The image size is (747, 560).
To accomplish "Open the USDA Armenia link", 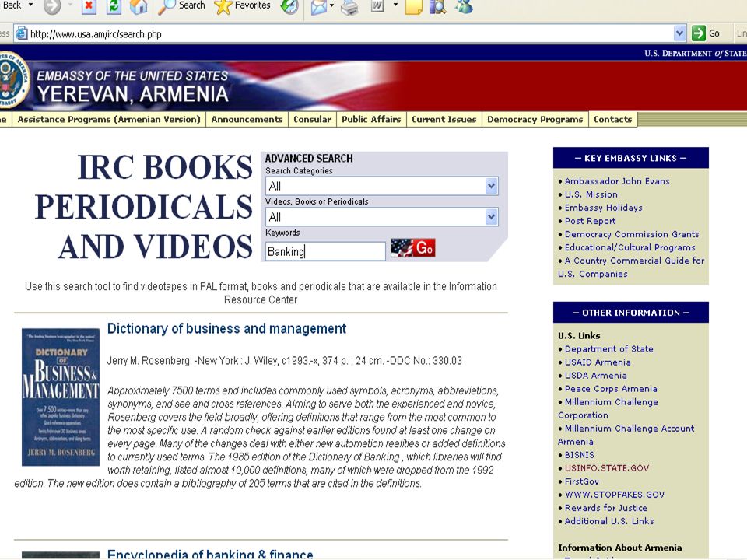I will (x=595, y=376).
